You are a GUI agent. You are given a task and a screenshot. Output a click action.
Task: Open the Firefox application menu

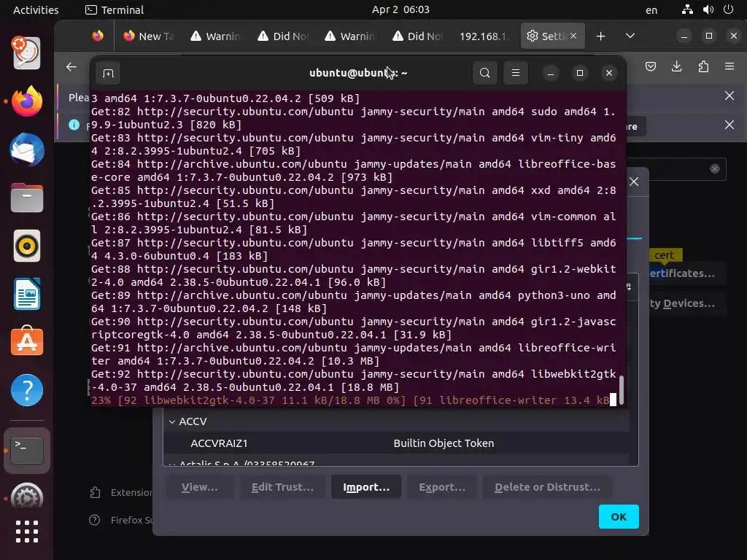(x=729, y=66)
